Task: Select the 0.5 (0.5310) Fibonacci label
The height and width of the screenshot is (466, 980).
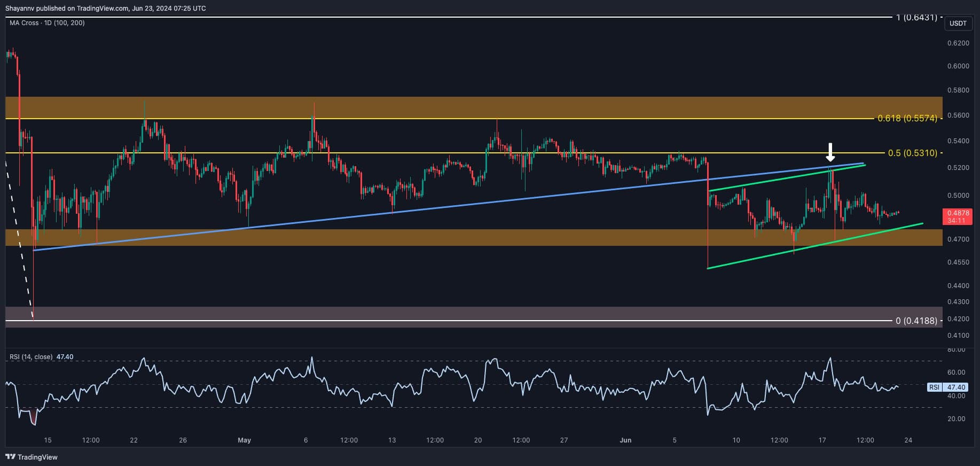Action: [913, 153]
